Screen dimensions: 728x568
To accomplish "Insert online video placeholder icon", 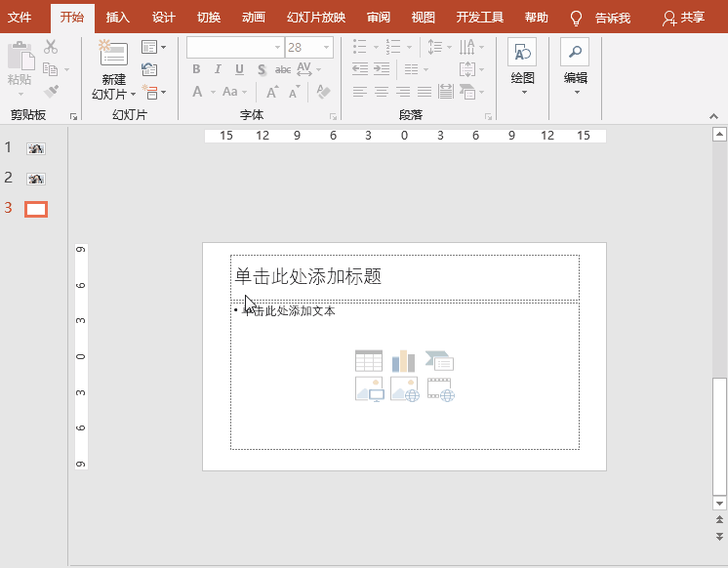I will (441, 389).
